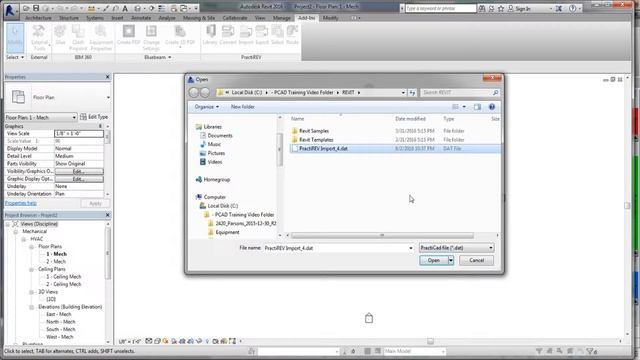Switch to the Architecture ribbon tab
This screenshot has width=640, height=360.
tap(38, 18)
